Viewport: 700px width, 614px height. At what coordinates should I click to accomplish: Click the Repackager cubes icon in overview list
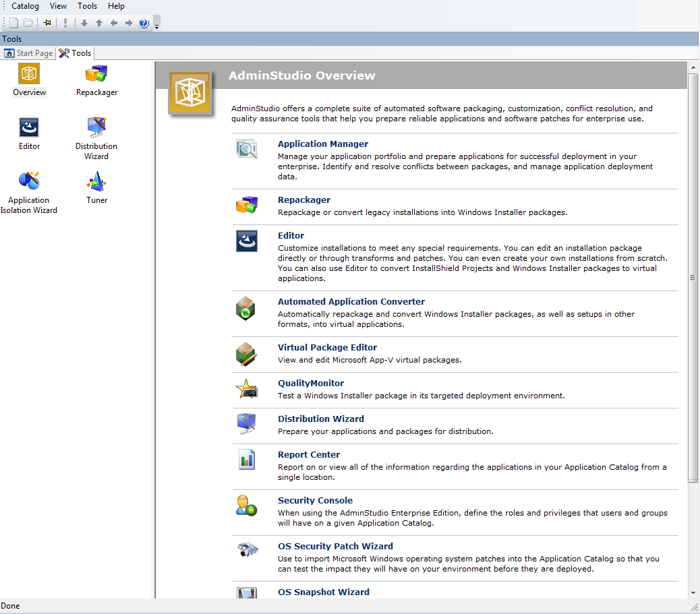click(x=246, y=205)
